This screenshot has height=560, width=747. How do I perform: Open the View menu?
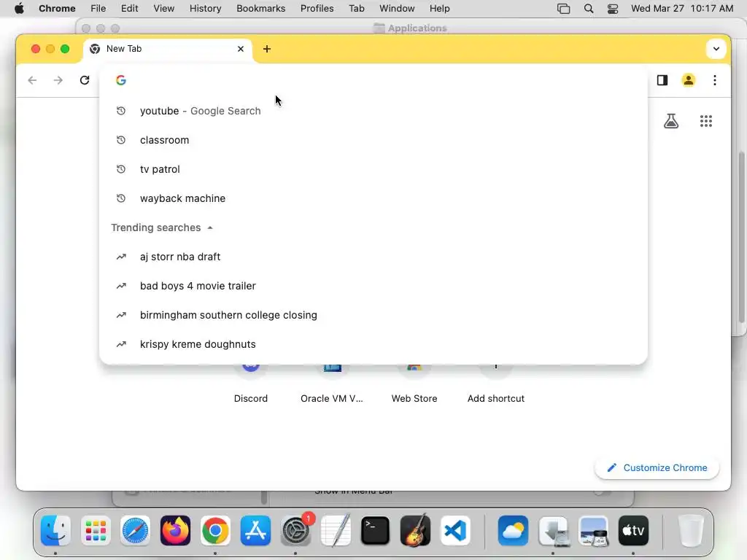click(x=163, y=9)
